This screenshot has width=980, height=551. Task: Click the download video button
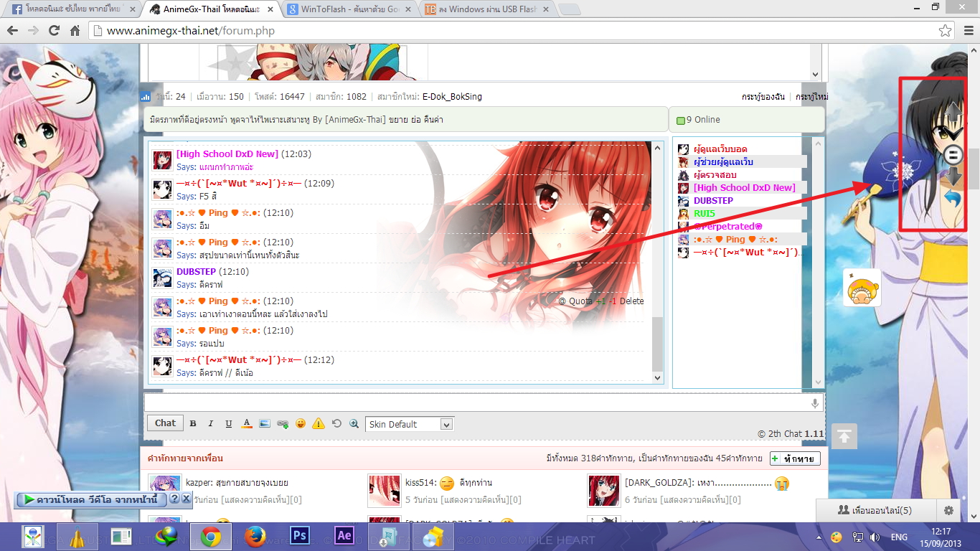91,499
